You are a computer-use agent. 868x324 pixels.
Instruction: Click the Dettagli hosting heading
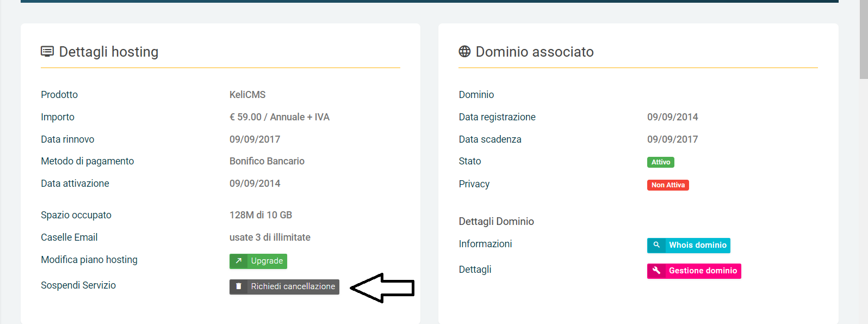tap(109, 52)
